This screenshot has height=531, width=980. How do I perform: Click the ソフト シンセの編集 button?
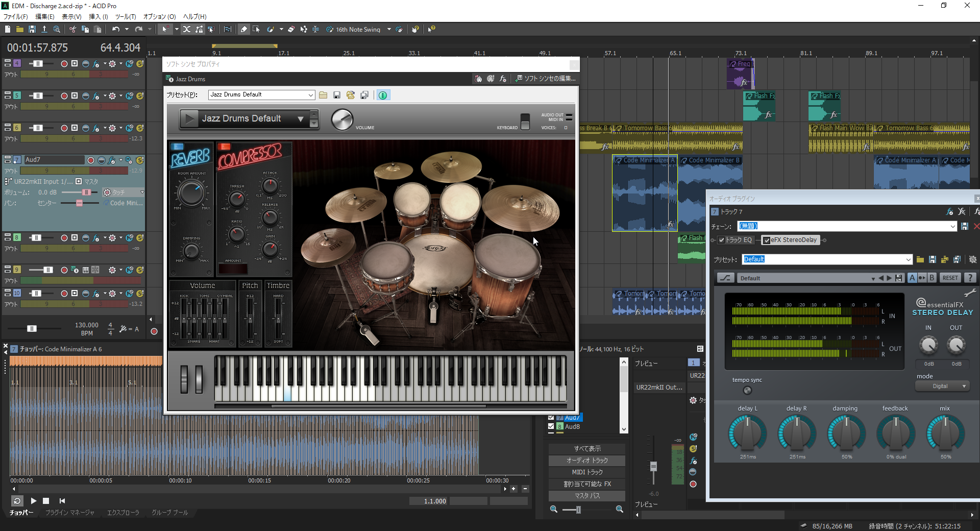click(x=546, y=79)
